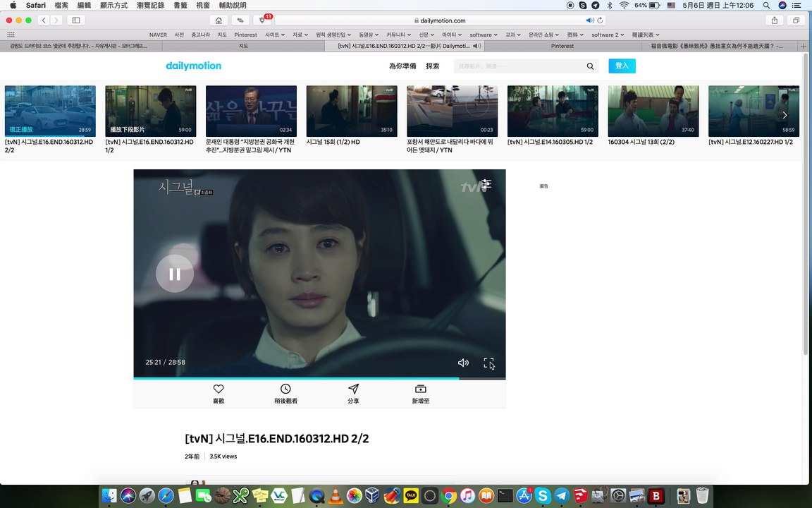Open the 瀏覽記錄 menu in the menu bar
The image size is (812, 508).
point(150,5)
